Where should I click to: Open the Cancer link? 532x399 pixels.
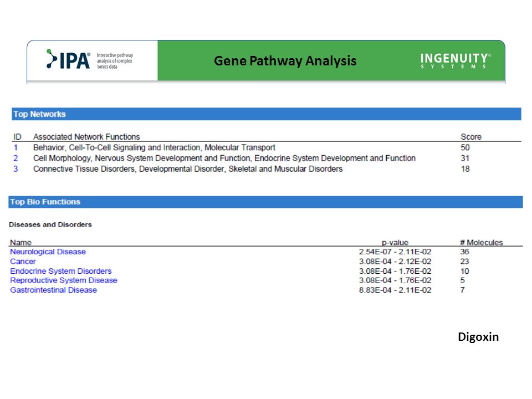[x=23, y=262]
